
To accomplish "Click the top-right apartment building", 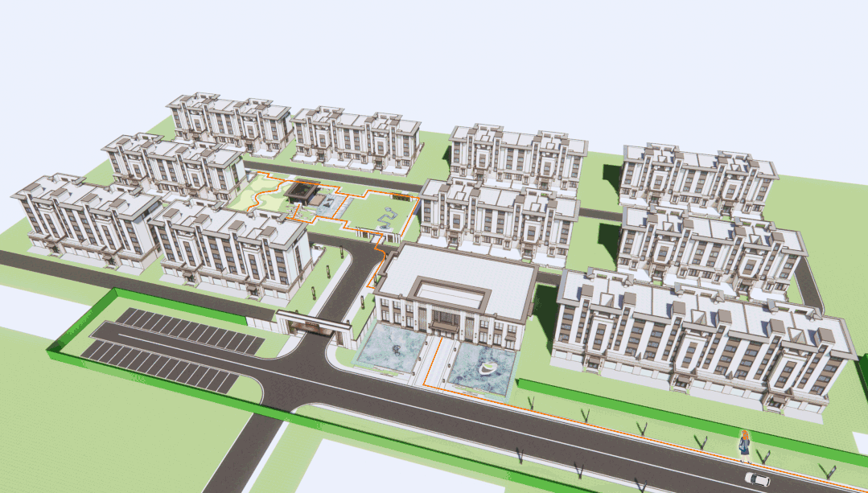I will pyautogui.click(x=696, y=177).
